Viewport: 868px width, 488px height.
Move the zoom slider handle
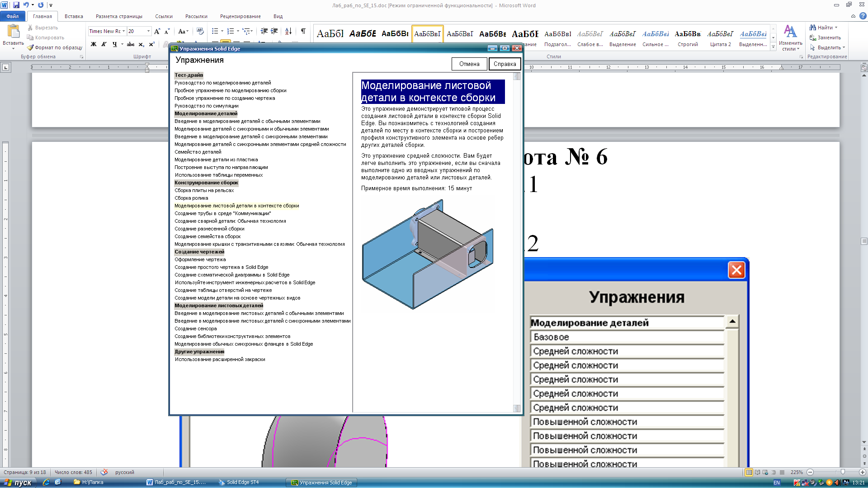tap(843, 472)
